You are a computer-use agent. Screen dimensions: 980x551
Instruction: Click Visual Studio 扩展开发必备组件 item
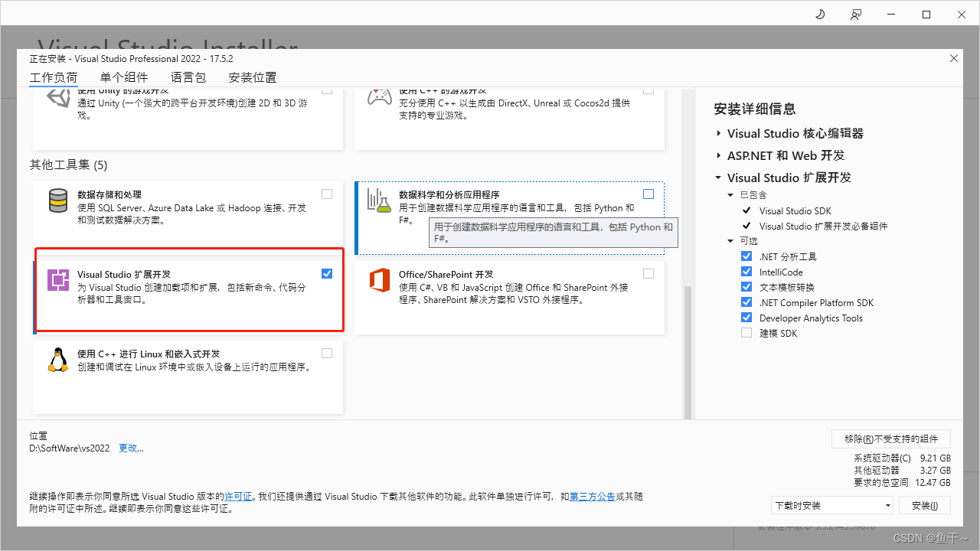(x=824, y=226)
